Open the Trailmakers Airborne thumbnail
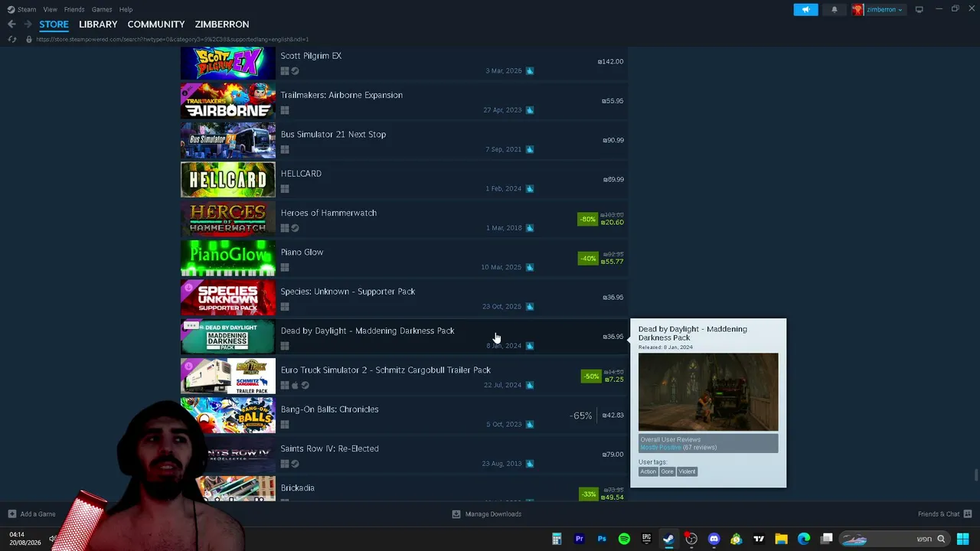The width and height of the screenshot is (980, 551). (228, 101)
